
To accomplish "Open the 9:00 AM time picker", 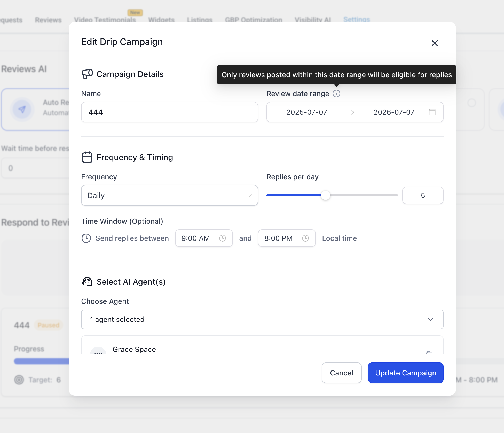I will (x=204, y=238).
